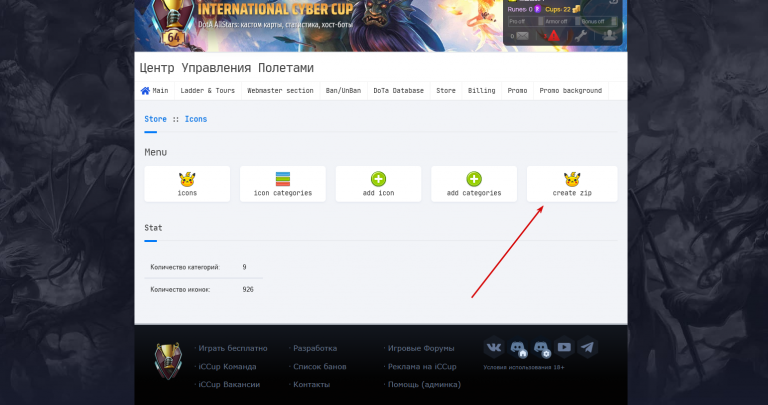
Task: Open the Ban/UnBan tab
Action: (343, 91)
